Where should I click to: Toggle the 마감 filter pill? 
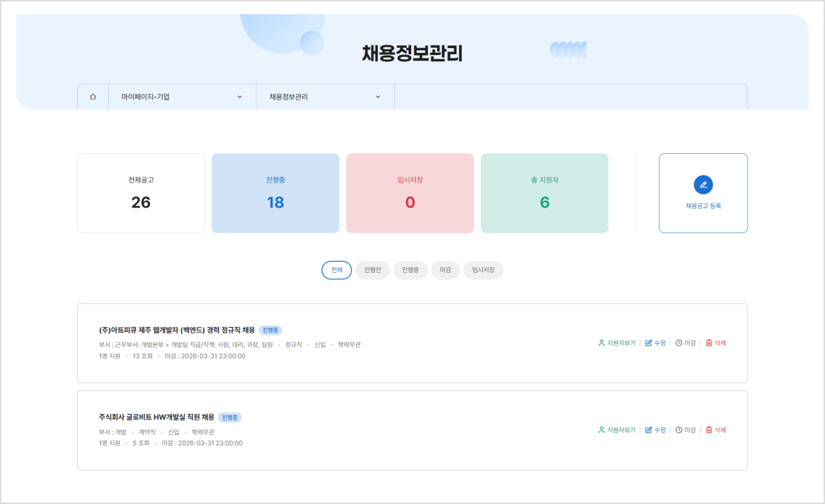point(445,270)
